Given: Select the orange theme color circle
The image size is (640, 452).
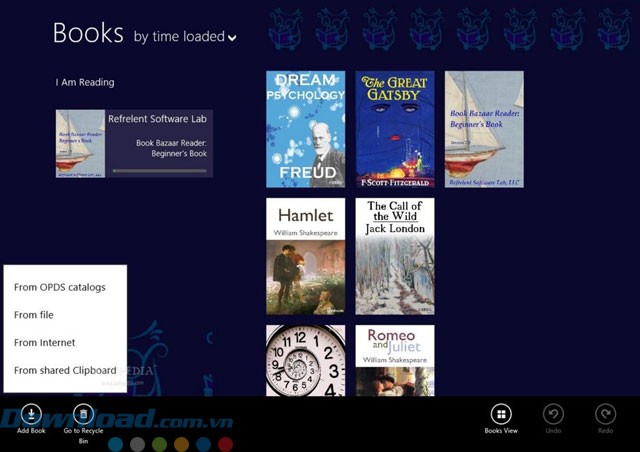Looking at the screenshot, I should pyautogui.click(x=182, y=444).
